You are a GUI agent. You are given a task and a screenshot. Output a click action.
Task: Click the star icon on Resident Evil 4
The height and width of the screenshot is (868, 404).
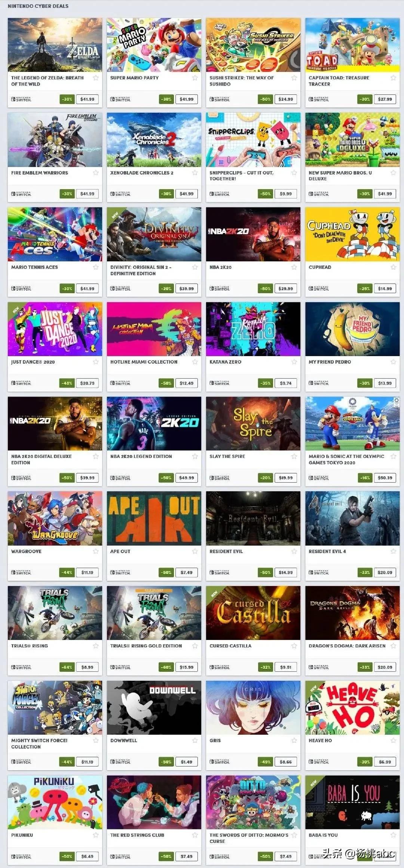[393, 551]
